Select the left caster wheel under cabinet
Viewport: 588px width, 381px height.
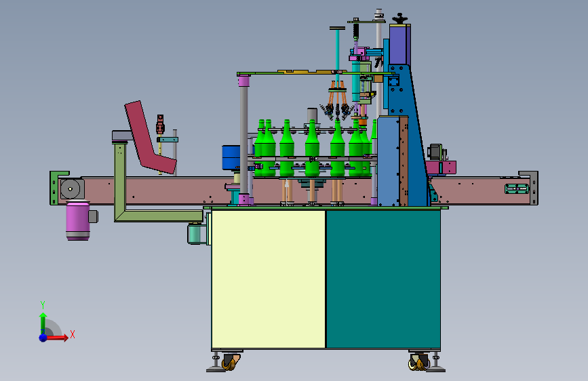tap(231, 363)
